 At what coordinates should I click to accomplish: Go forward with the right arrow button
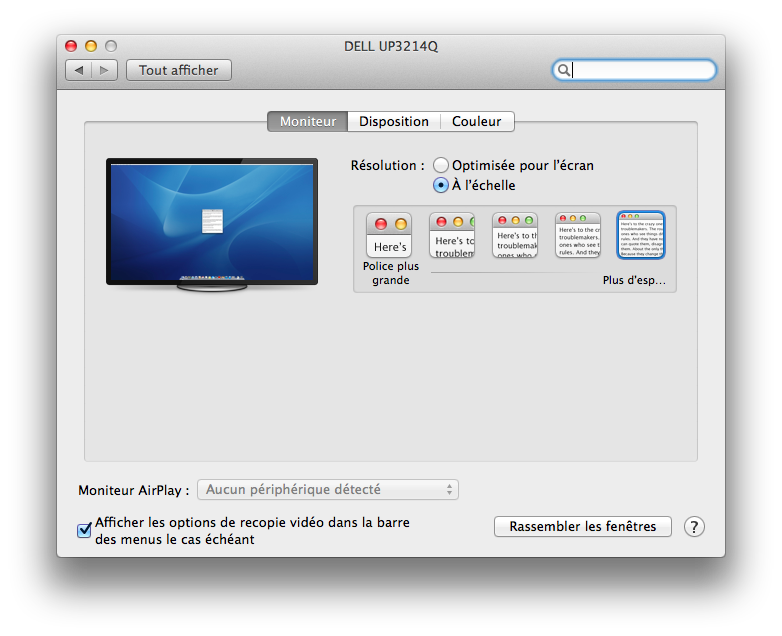click(x=104, y=70)
